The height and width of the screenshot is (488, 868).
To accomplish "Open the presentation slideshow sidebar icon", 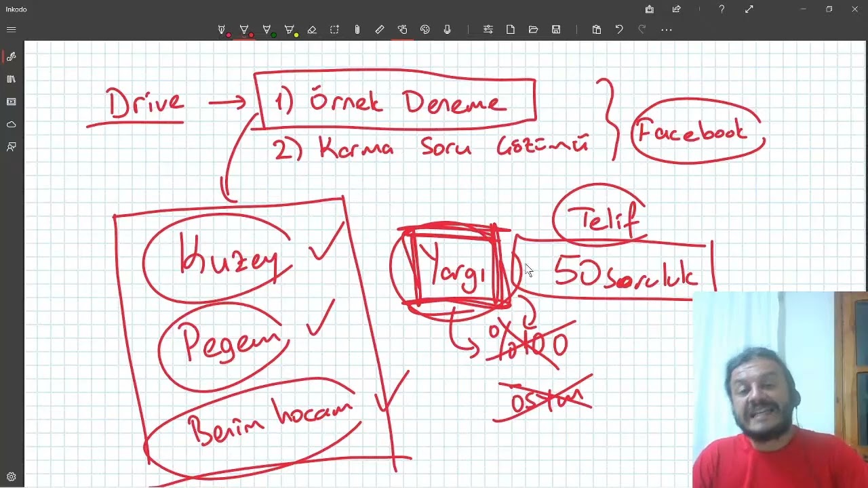I will [x=11, y=102].
